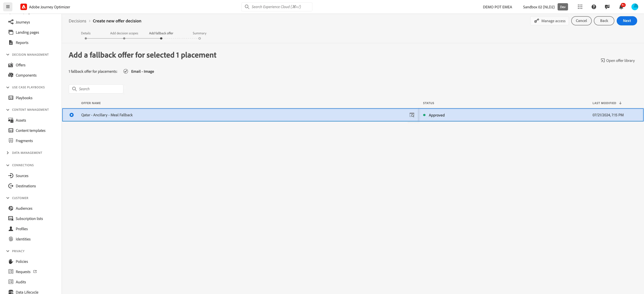
Task: Open the app switcher grid icon
Action: (x=580, y=7)
